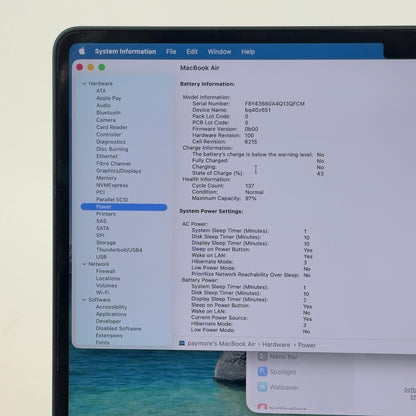Open the File menu
416x416 pixels.
tap(171, 52)
